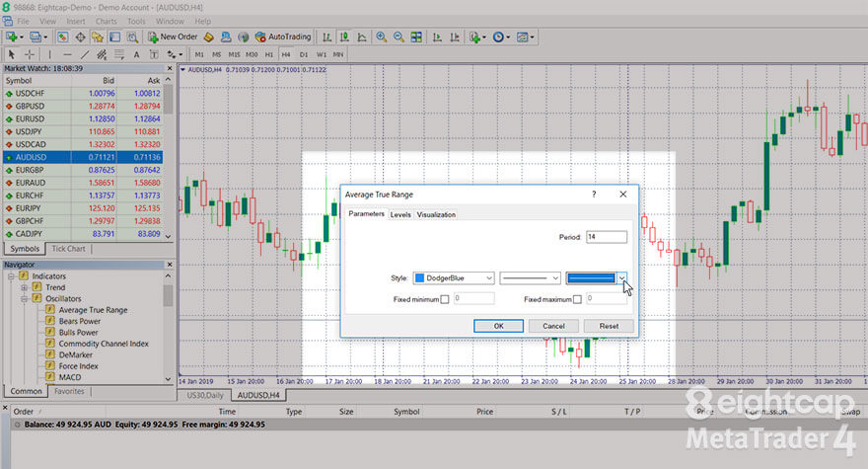Select the Trendline drawing tool

coord(85,54)
